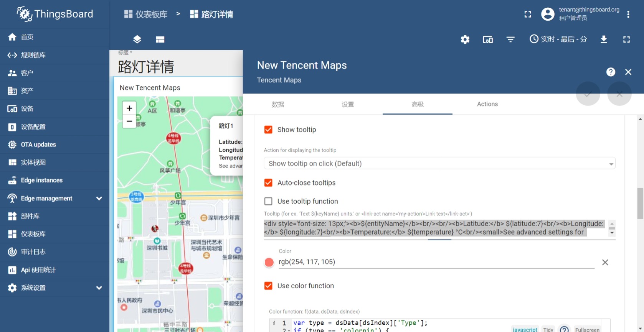Open 部件库 widgets library
Viewport: 644px width, 332px height.
(54, 216)
